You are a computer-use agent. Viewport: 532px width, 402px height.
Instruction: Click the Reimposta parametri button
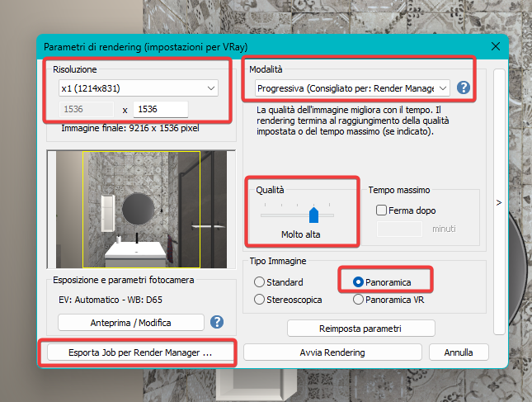point(361,329)
